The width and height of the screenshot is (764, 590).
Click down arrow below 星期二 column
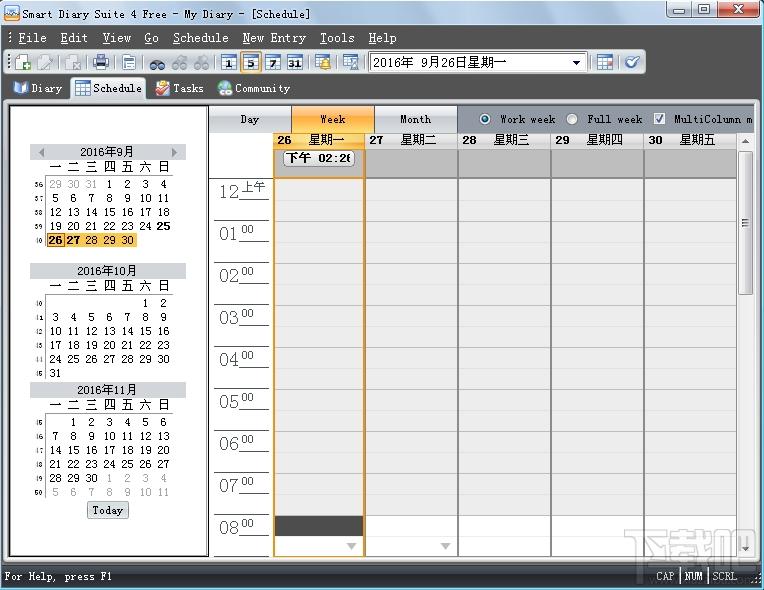(x=445, y=546)
